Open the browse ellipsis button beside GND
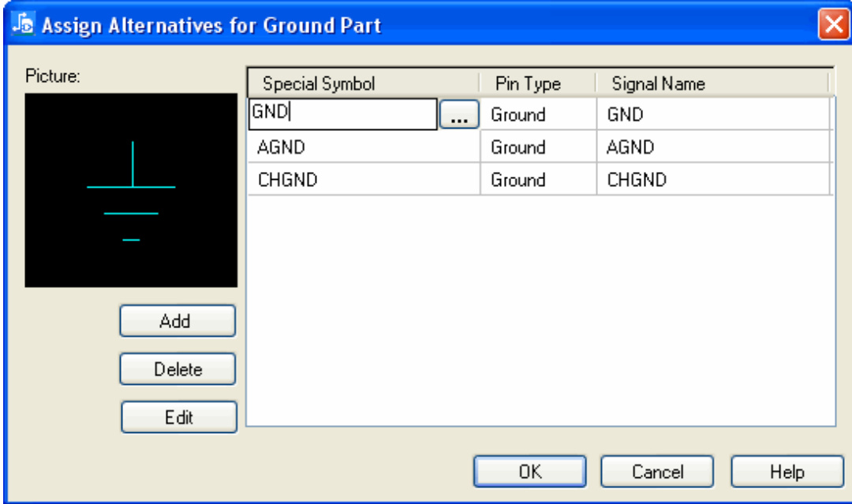852x504 pixels. click(459, 115)
